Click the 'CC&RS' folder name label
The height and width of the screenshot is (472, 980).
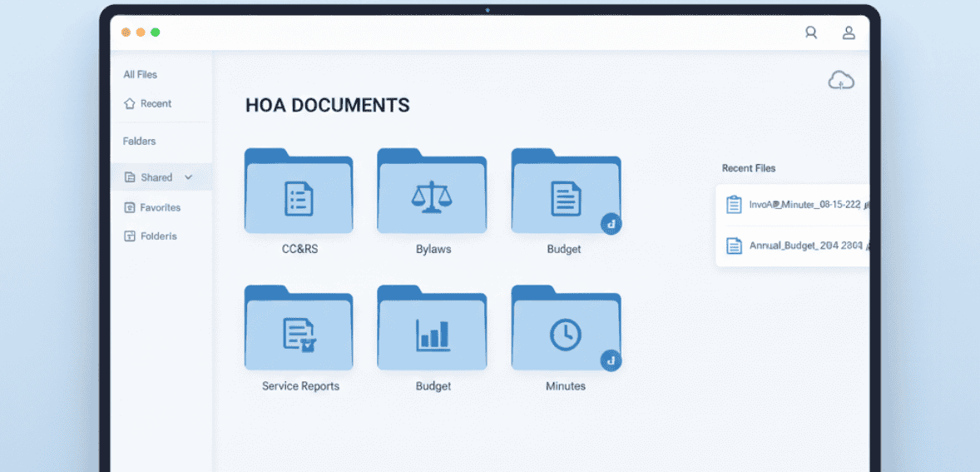pyautogui.click(x=300, y=249)
